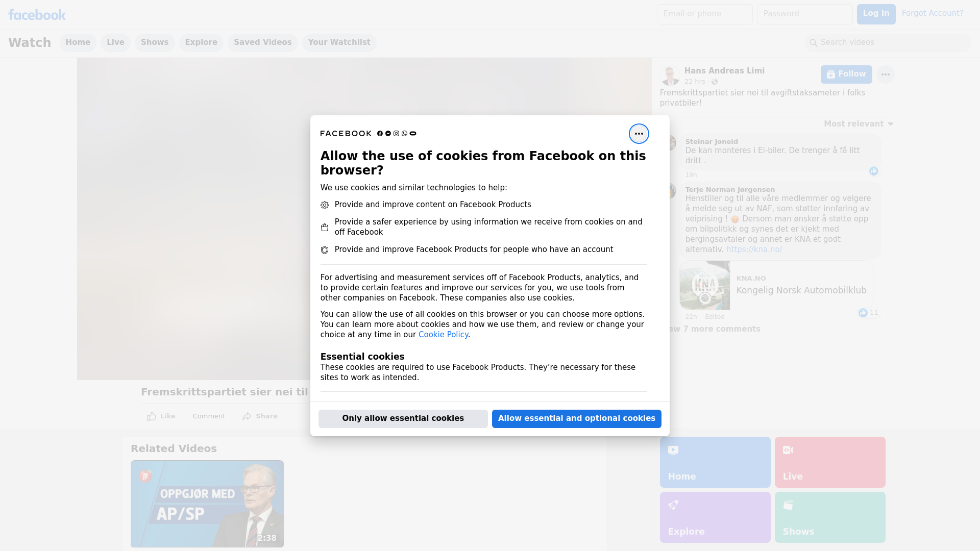Image resolution: width=980 pixels, height=551 pixels.
Task: Open the Kongelig Norsk Automobilklub link preview
Action: [x=776, y=285]
